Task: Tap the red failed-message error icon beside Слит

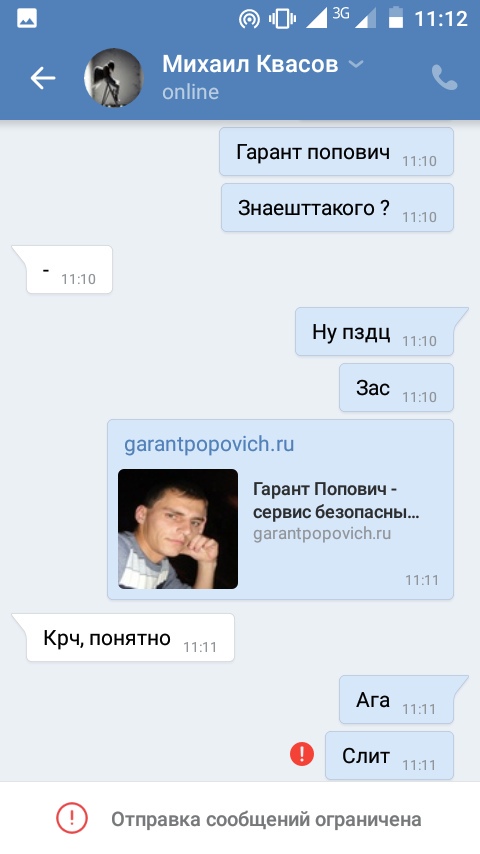Action: tap(302, 754)
